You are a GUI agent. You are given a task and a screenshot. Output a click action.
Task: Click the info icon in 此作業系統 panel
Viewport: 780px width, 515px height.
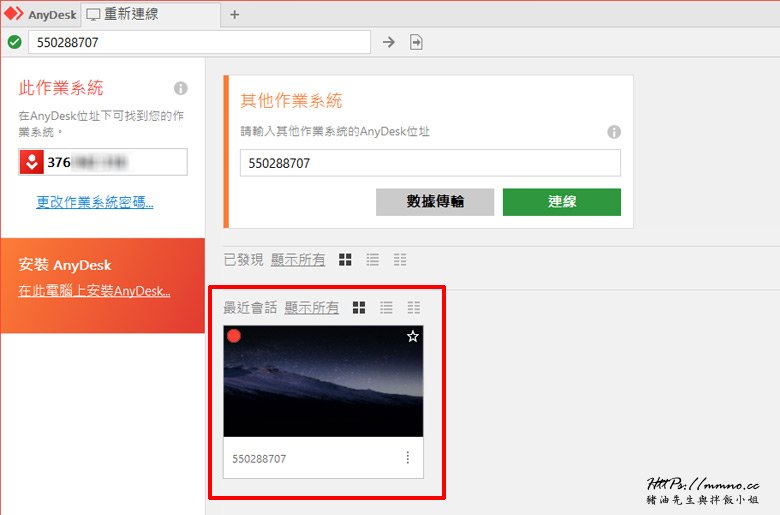pos(181,88)
